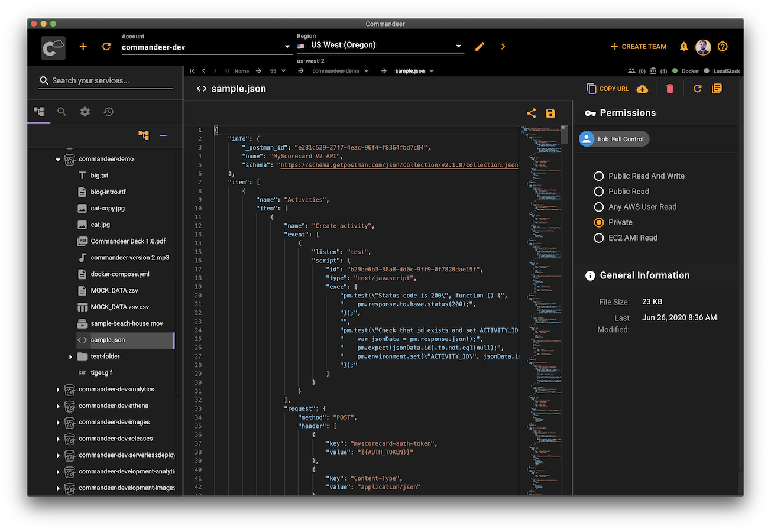The image size is (771, 532).
Task: Click the COPY URL button
Action: point(608,89)
